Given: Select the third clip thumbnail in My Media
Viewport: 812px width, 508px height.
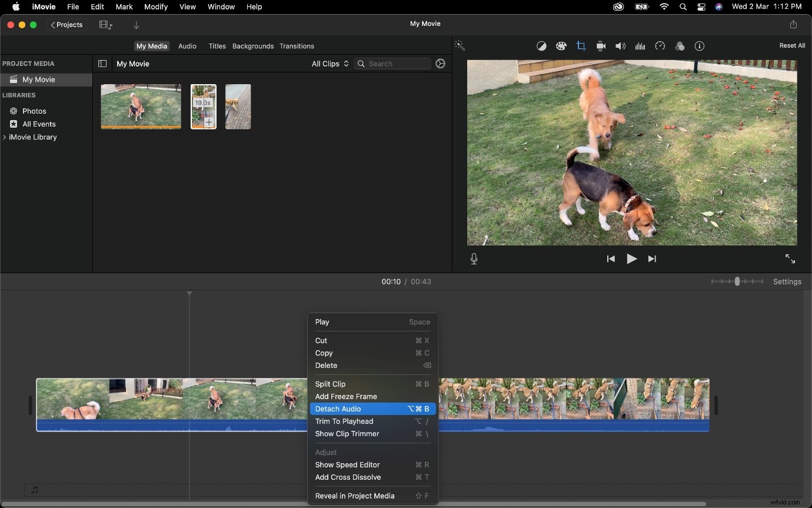Looking at the screenshot, I should click(x=238, y=107).
